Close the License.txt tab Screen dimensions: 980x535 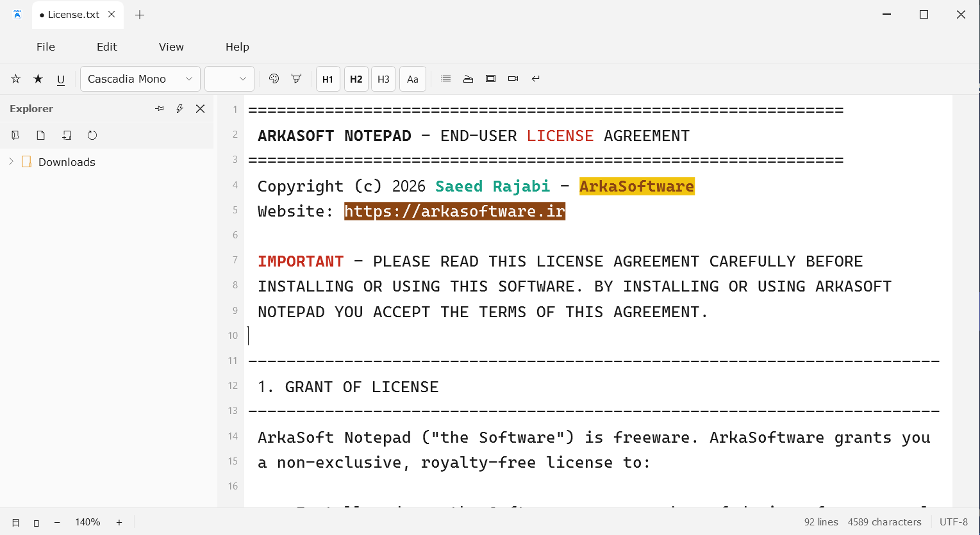(112, 14)
